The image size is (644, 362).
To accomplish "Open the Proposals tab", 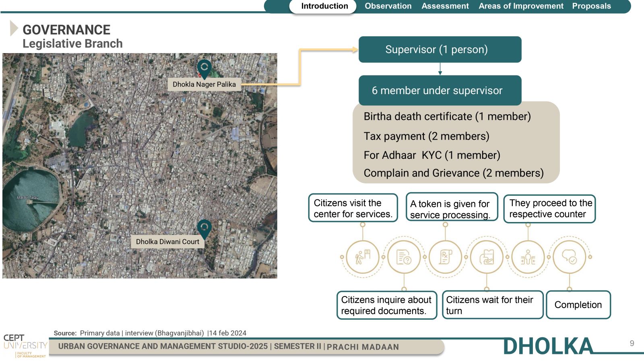I will pyautogui.click(x=591, y=6).
